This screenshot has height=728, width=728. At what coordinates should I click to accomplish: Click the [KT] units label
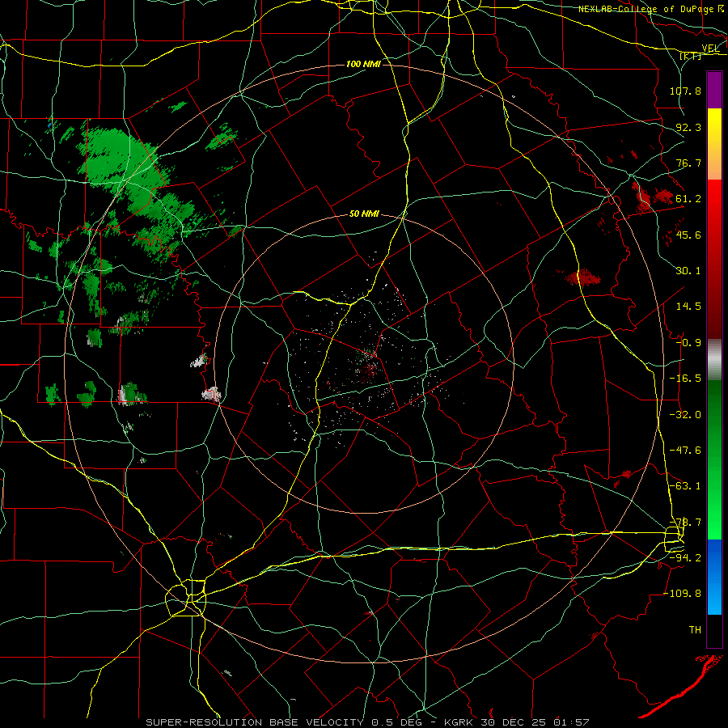tap(691, 56)
